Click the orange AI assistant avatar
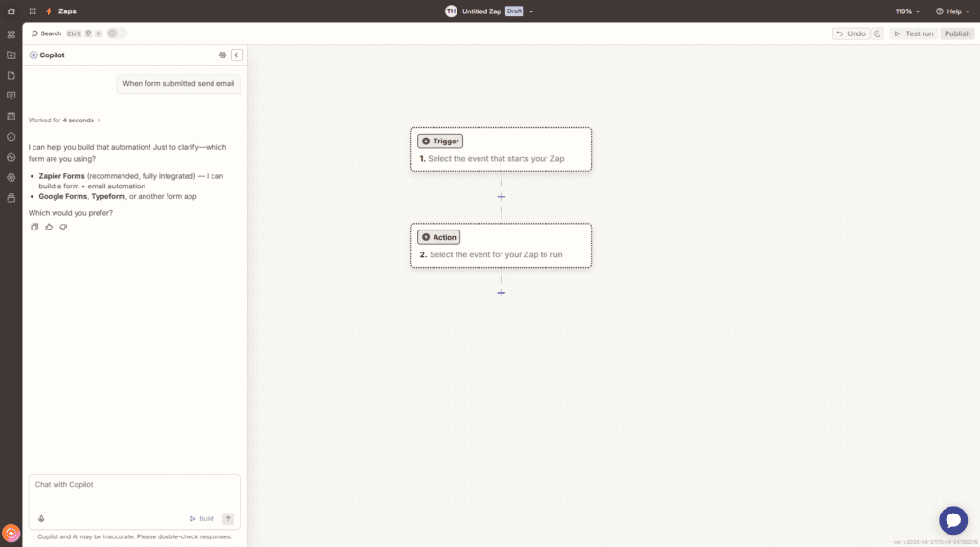This screenshot has width=980, height=547. pos(11,534)
